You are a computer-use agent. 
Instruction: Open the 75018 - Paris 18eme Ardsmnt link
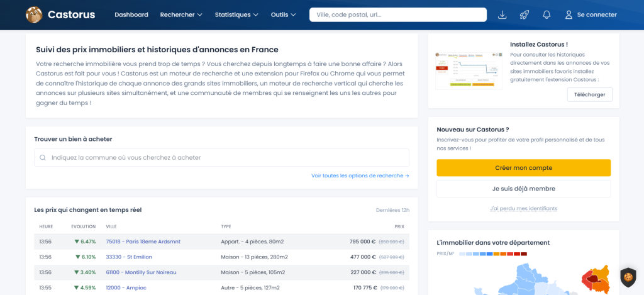pos(143,242)
